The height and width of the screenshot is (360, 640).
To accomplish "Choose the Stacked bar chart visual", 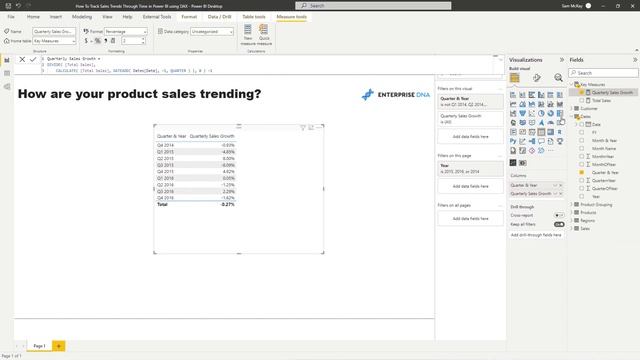I will (x=513, y=95).
